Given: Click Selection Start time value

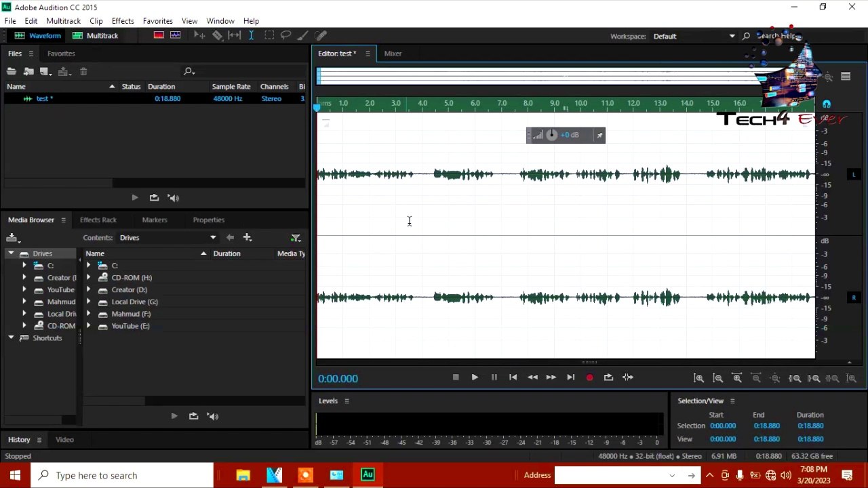Looking at the screenshot, I should pos(723,426).
